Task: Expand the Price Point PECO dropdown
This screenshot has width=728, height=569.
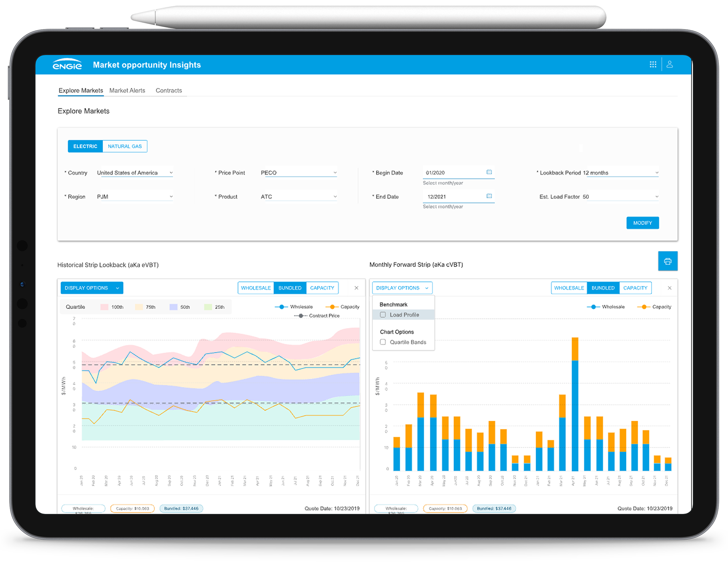Action: 299,173
